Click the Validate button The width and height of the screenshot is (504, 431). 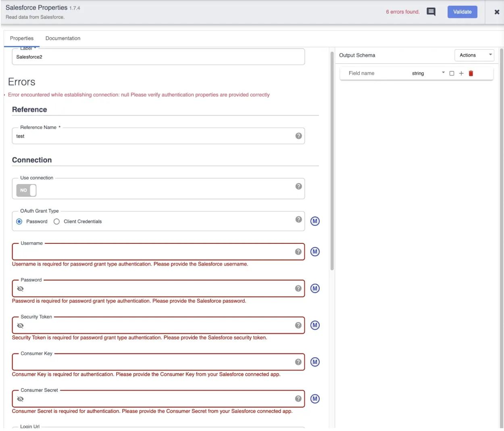pos(462,12)
